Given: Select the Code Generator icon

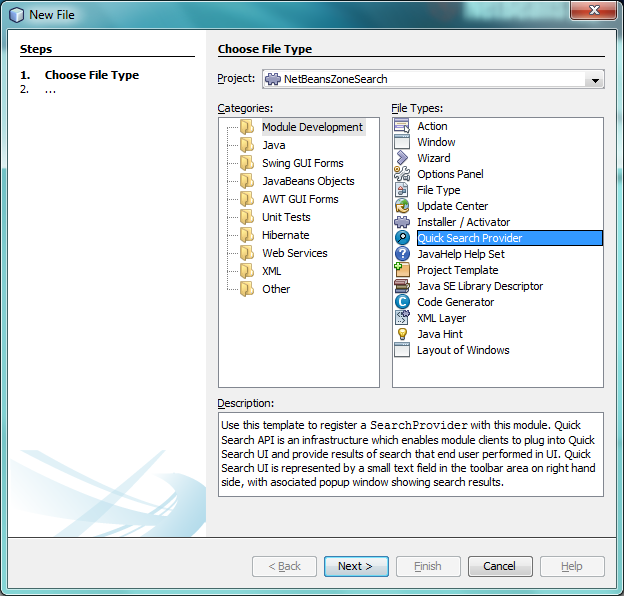Looking at the screenshot, I should pyautogui.click(x=402, y=302).
